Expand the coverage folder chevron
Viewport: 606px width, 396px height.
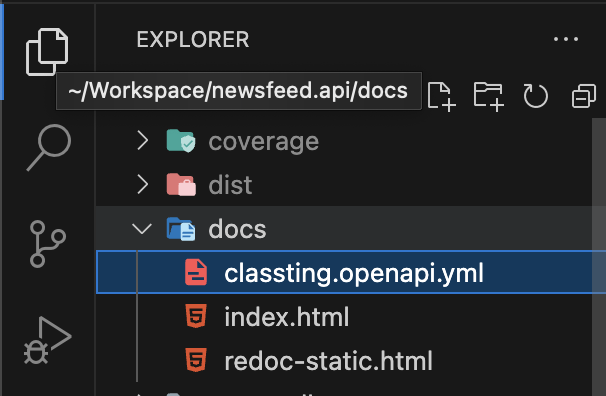[143, 141]
